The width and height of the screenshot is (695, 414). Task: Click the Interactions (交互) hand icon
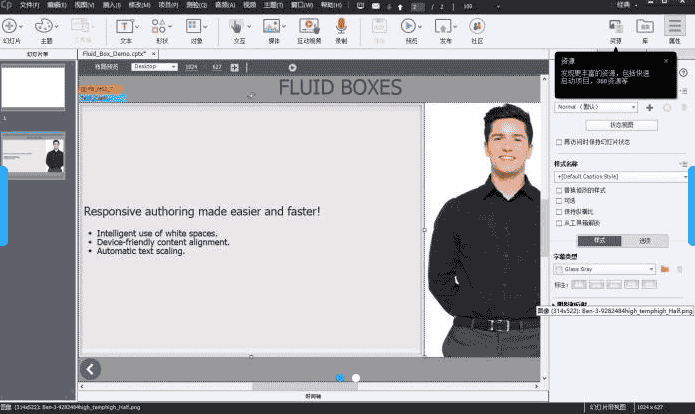238,25
